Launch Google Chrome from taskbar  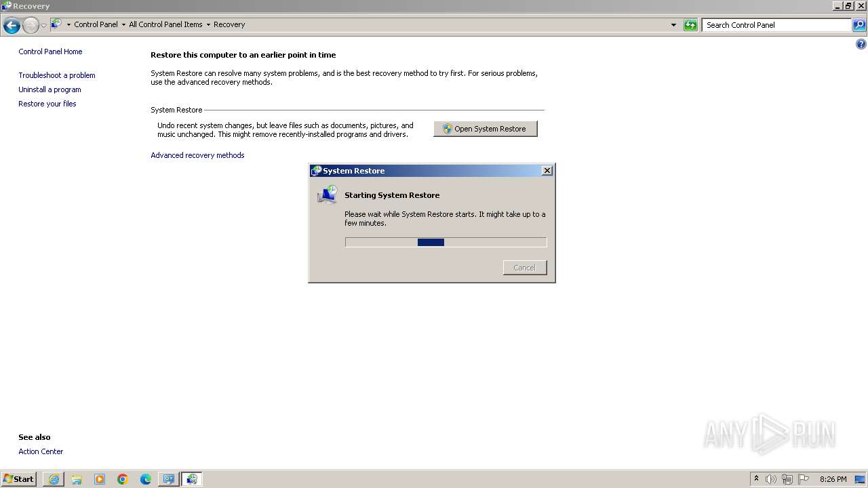coord(123,479)
